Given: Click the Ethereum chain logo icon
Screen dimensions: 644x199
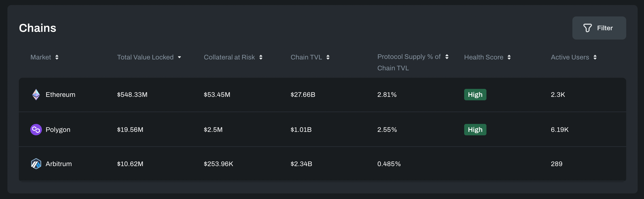Looking at the screenshot, I should click(x=36, y=95).
